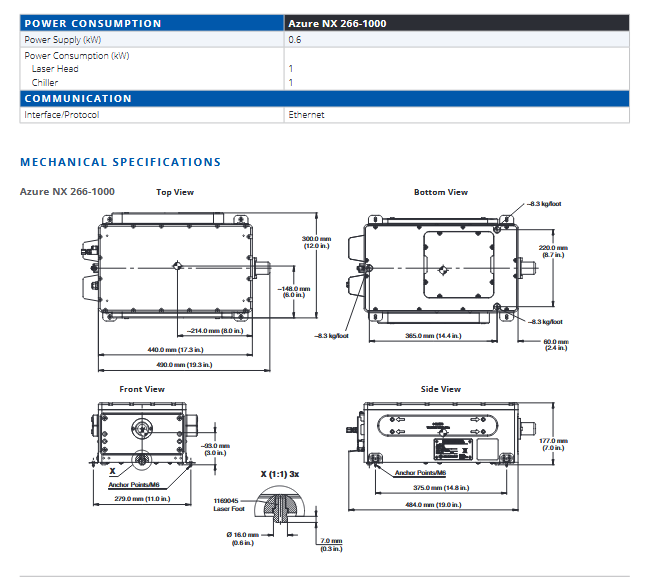Select the POWER CONSUMPTION table header
Viewport: 652px width, 584px height.
click(152, 23)
